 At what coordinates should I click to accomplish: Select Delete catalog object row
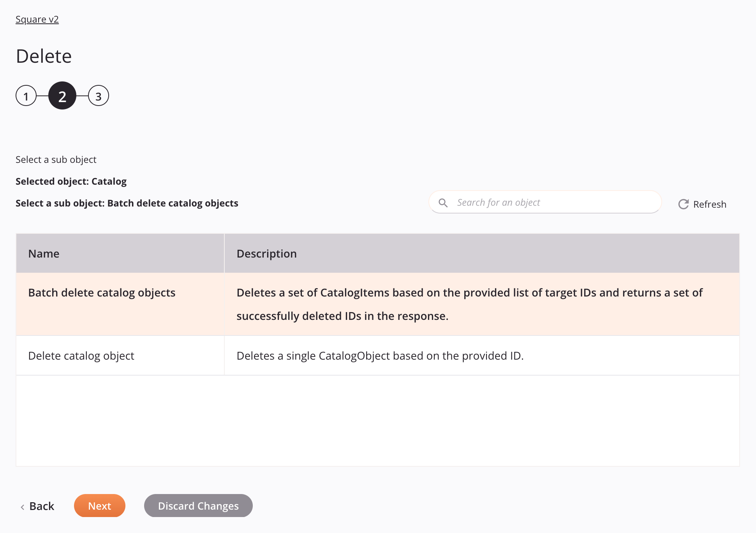click(378, 355)
